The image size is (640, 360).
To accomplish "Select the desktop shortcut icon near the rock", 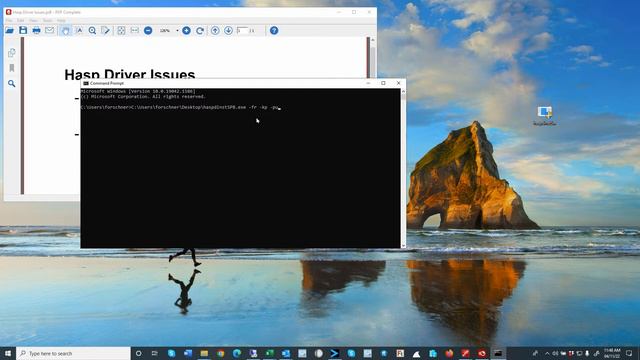I will click(544, 116).
